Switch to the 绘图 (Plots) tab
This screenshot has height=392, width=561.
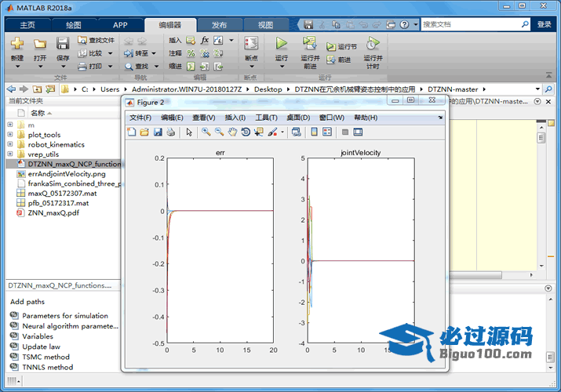tap(73, 25)
